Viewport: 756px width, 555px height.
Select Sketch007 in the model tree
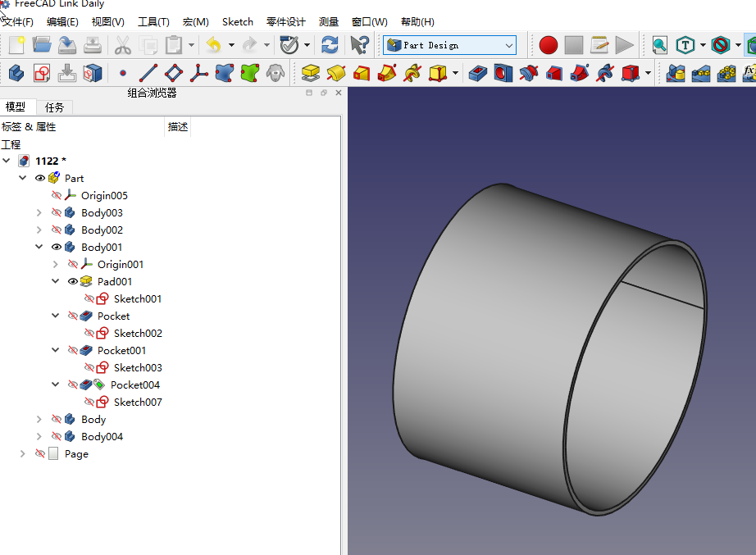(x=138, y=403)
